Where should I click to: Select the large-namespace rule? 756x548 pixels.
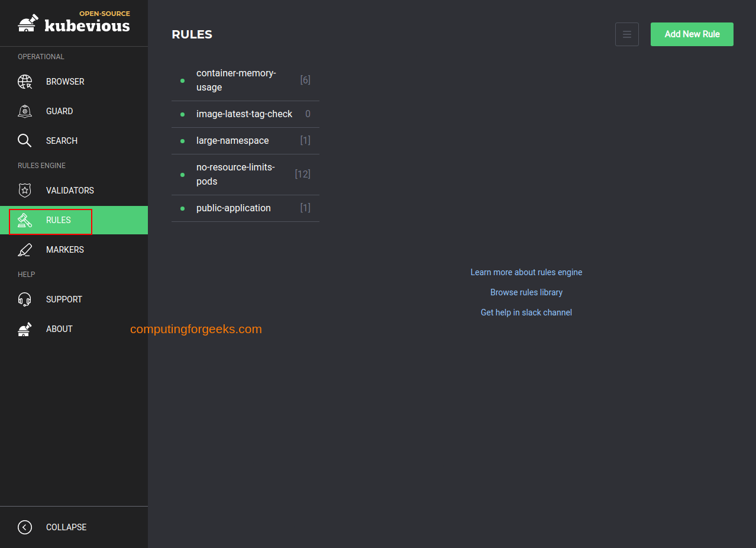coord(232,141)
